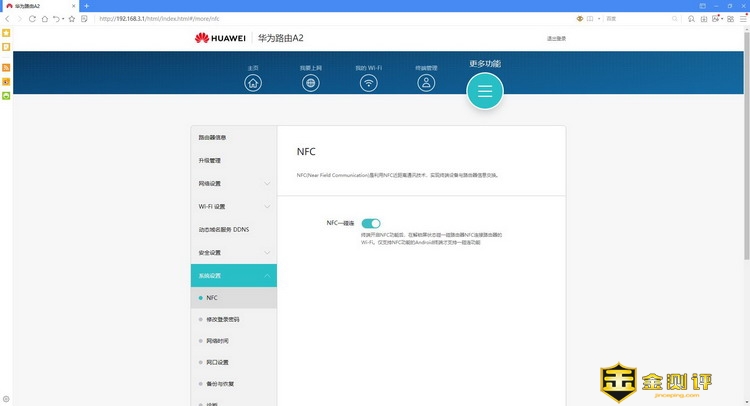The image size is (750, 406).
Task: Open 我的 Wi-Fi icon in navigation
Action: click(x=369, y=83)
